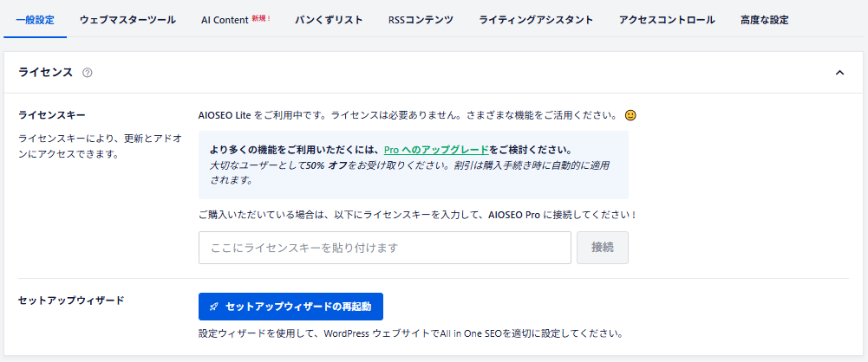The width and height of the screenshot is (868, 362).
Task: Select the AI Content tab
Action: tap(225, 20)
